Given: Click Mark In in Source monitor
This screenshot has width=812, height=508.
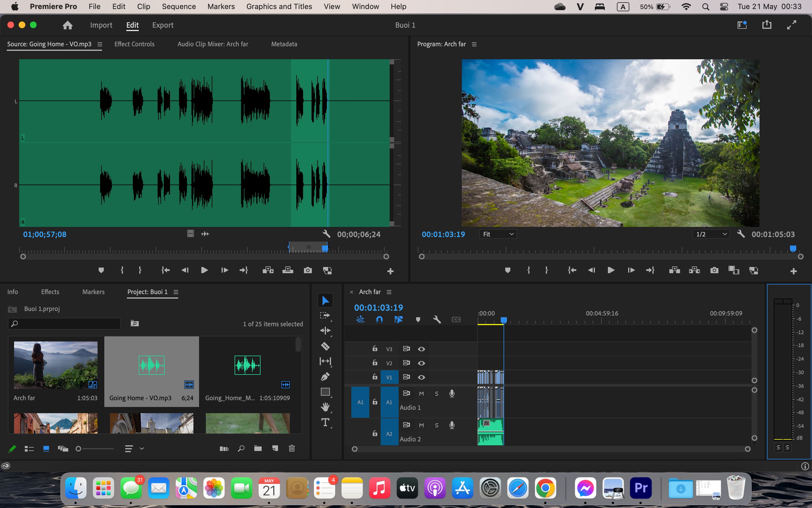Looking at the screenshot, I should [122, 270].
